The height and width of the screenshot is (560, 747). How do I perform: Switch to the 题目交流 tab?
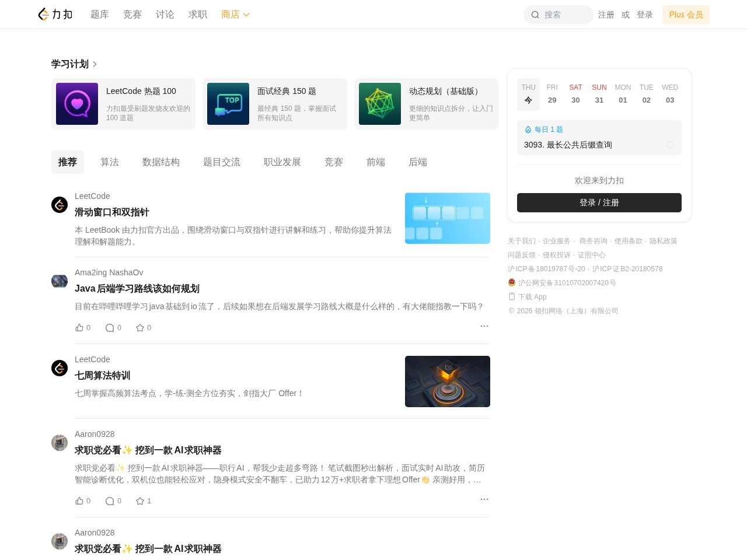[222, 162]
